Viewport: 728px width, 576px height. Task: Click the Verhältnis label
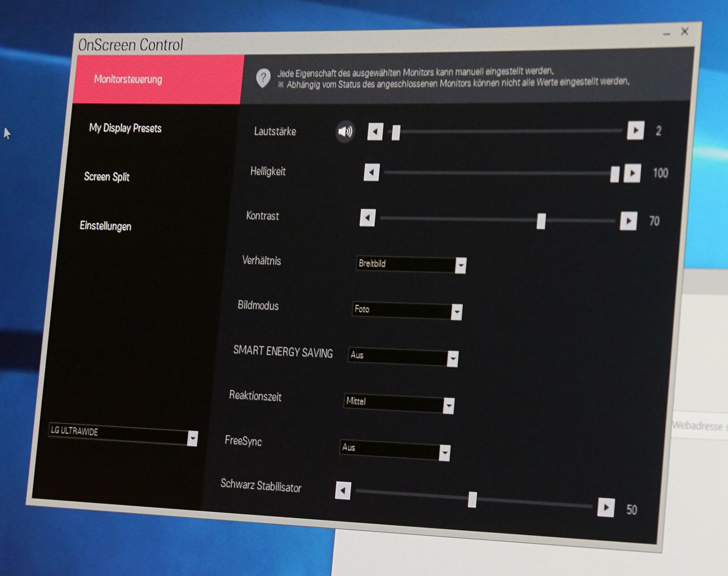point(261,260)
